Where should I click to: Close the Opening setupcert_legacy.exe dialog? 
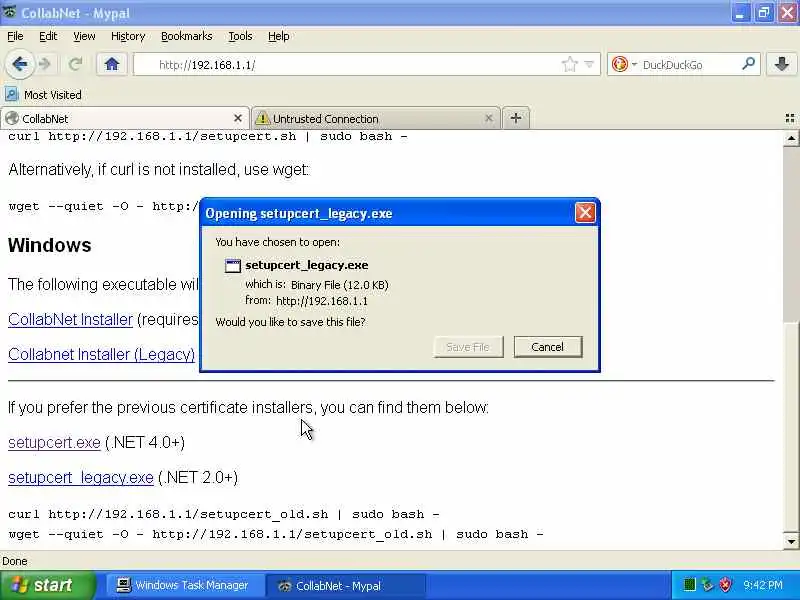585,213
